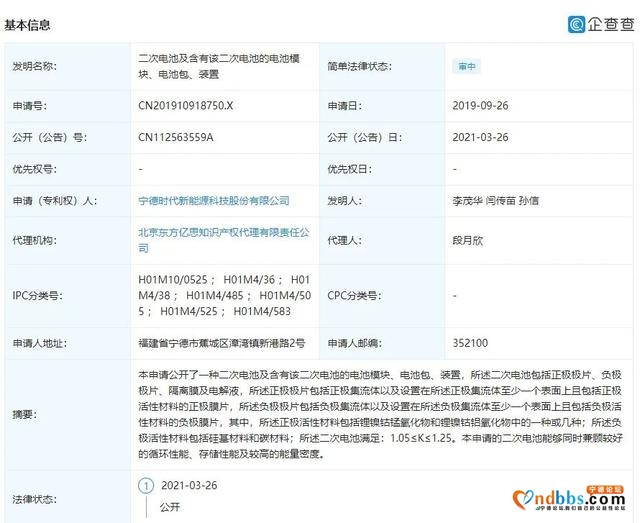Viewport: 640px width, 523px height.
Task: Click inventor names 李茂华 闫传苗 孙信
Action: (496, 201)
